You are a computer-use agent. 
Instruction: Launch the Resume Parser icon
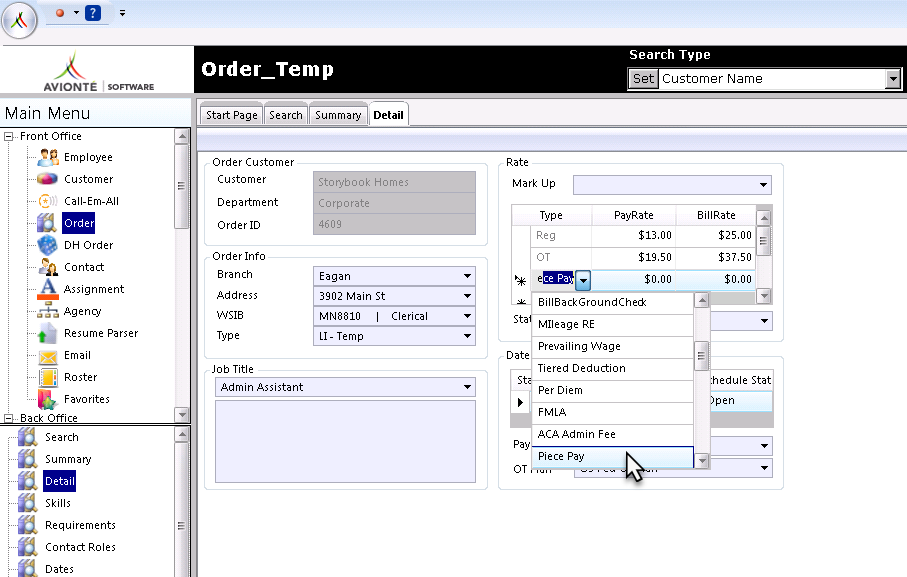pyautogui.click(x=47, y=333)
